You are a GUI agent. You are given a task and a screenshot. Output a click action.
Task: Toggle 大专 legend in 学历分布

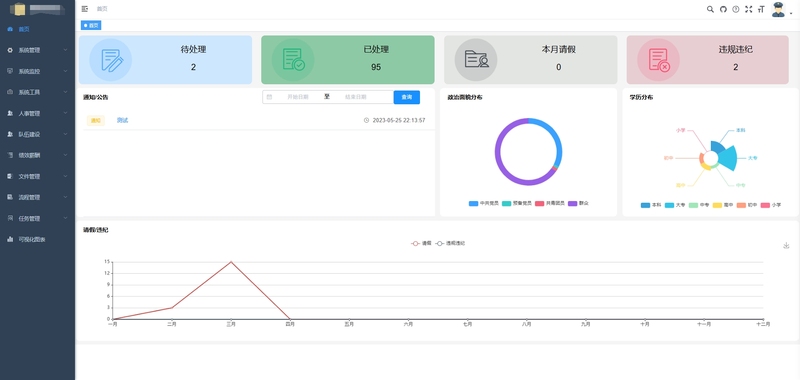click(675, 205)
